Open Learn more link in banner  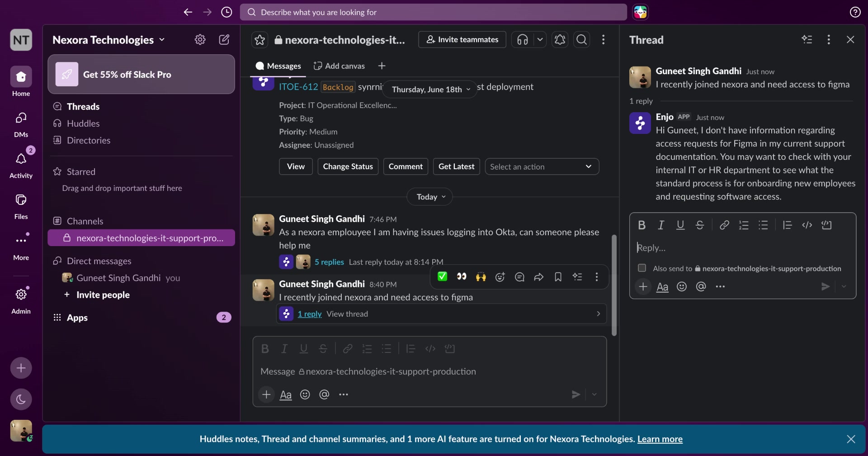pos(660,439)
